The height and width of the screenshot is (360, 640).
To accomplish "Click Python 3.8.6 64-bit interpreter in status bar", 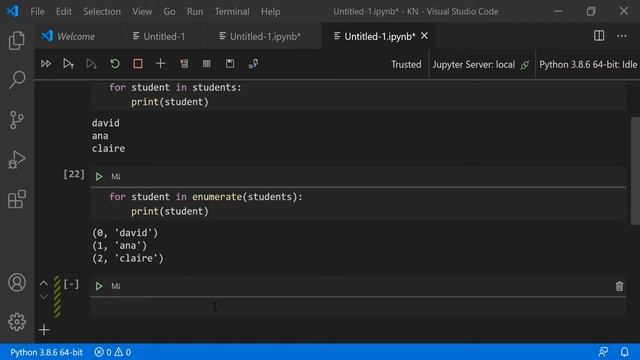I will (x=46, y=352).
